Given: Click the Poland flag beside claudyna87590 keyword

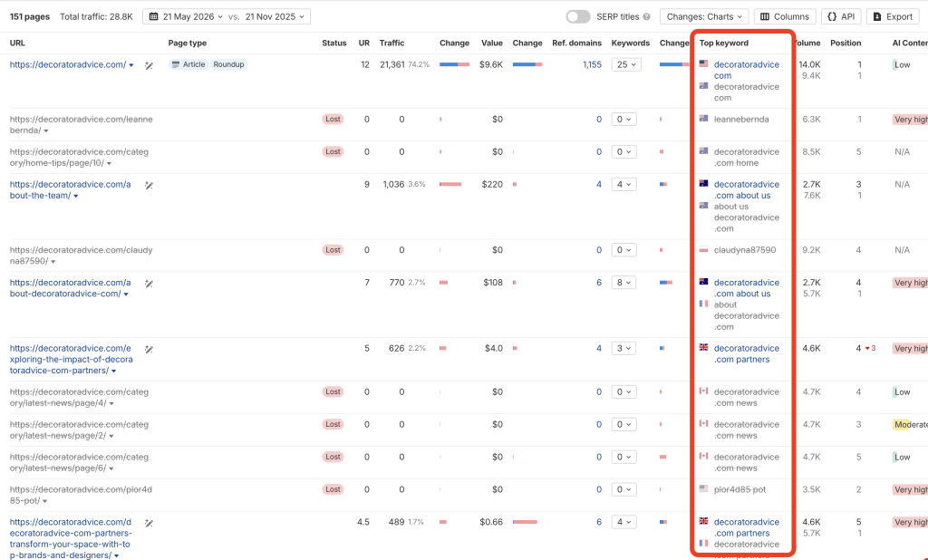Looking at the screenshot, I should [x=703, y=249].
